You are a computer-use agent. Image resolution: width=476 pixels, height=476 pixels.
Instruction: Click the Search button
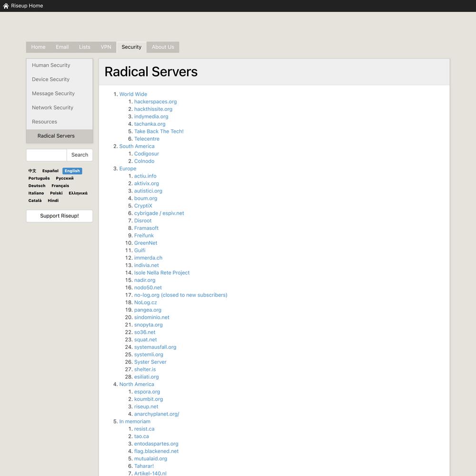pyautogui.click(x=80, y=155)
